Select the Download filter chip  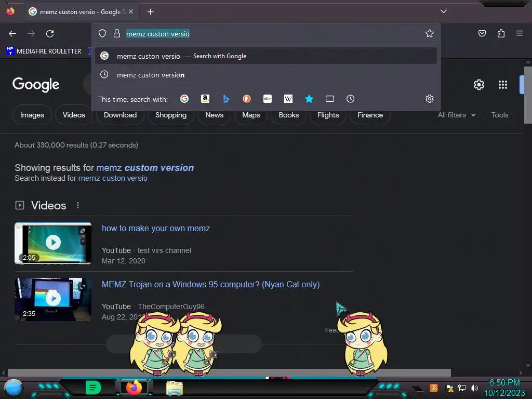point(120,115)
